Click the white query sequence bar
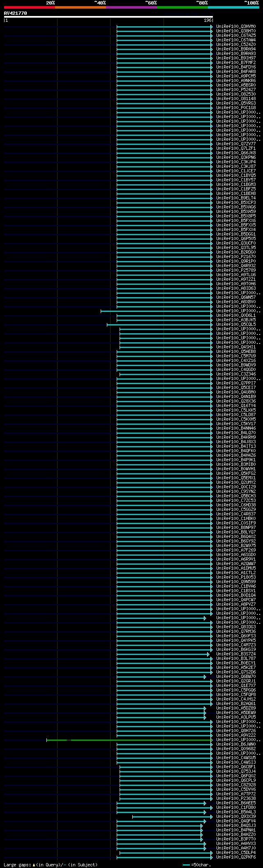The height and width of the screenshot is (868, 263). pyautogui.click(x=108, y=17)
